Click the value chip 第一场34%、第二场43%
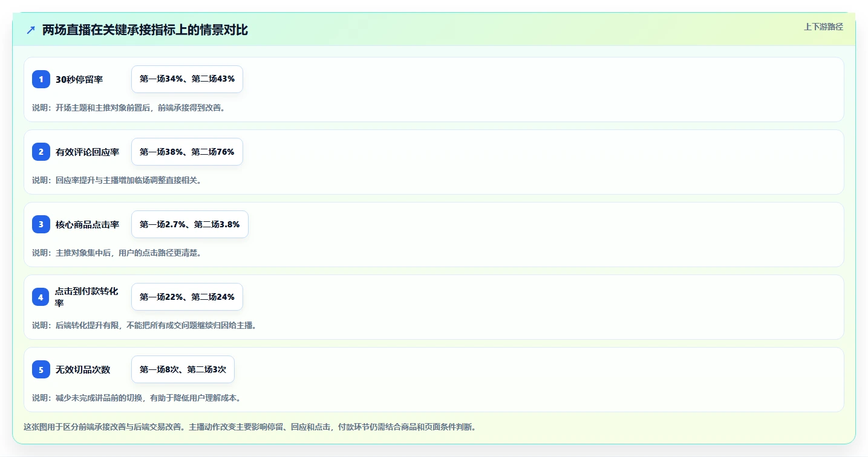This screenshot has height=457, width=868. (x=187, y=79)
